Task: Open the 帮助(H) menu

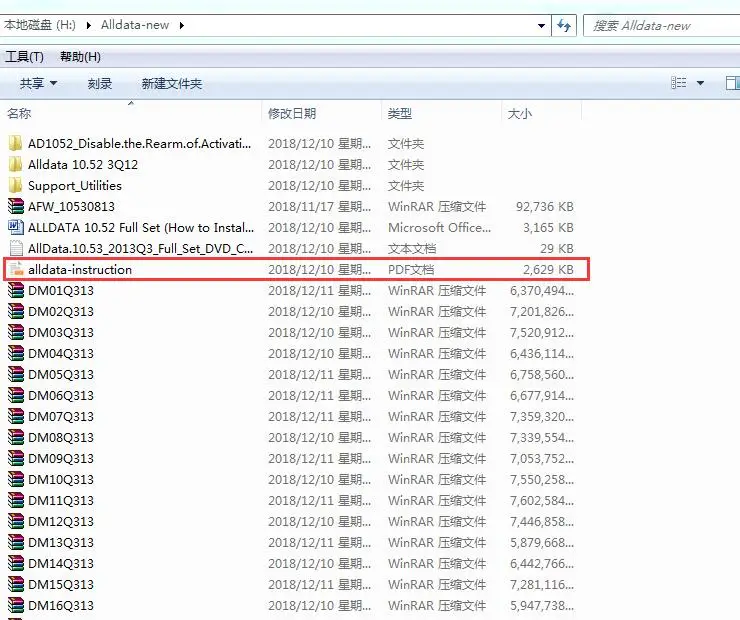Action: (x=80, y=57)
